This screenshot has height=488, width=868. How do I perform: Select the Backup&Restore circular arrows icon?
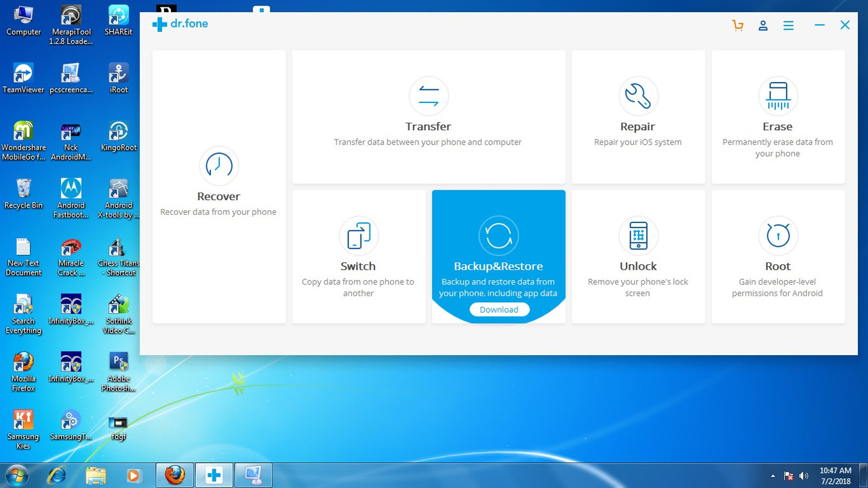point(498,235)
